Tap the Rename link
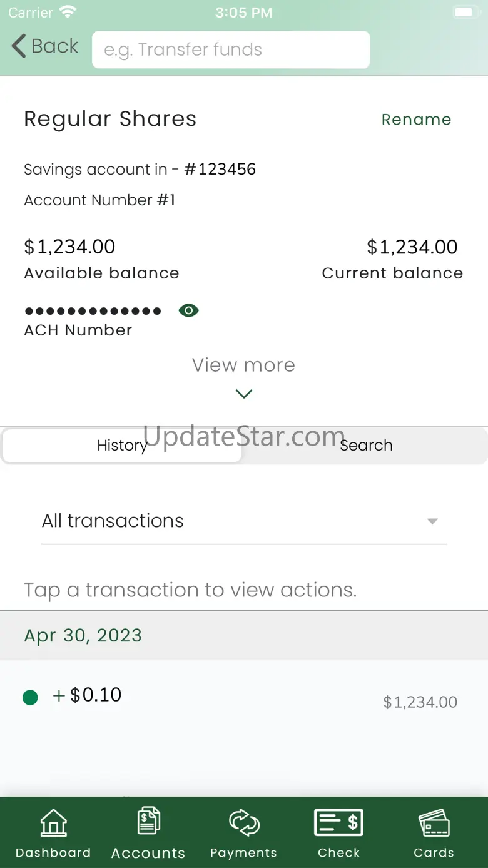 click(416, 120)
